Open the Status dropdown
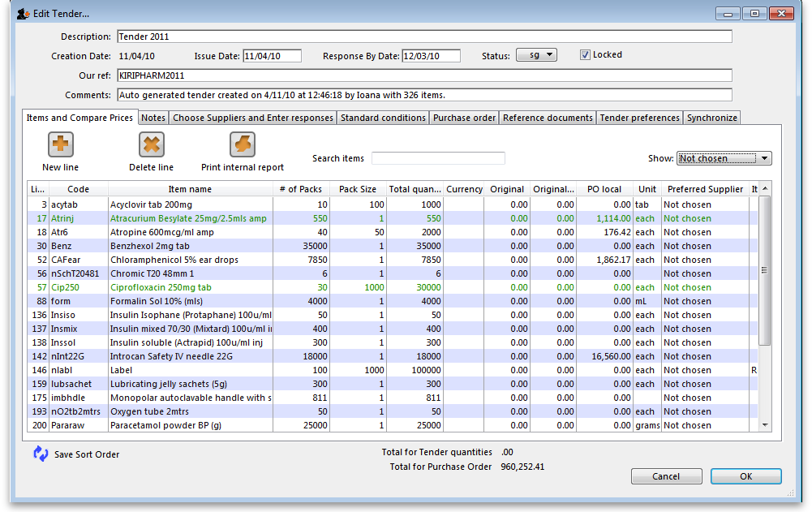Image resolution: width=812 pixels, height=512 pixels. point(536,55)
